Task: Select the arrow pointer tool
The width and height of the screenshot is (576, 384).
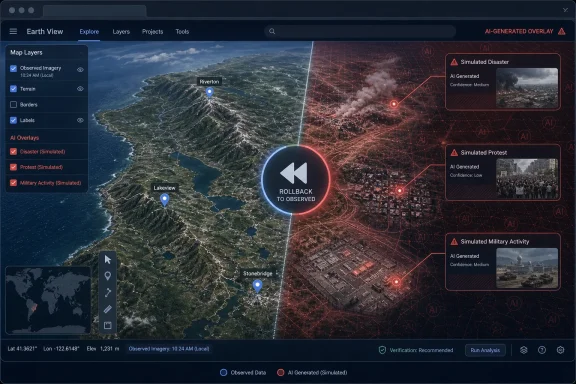Action: pos(108,259)
